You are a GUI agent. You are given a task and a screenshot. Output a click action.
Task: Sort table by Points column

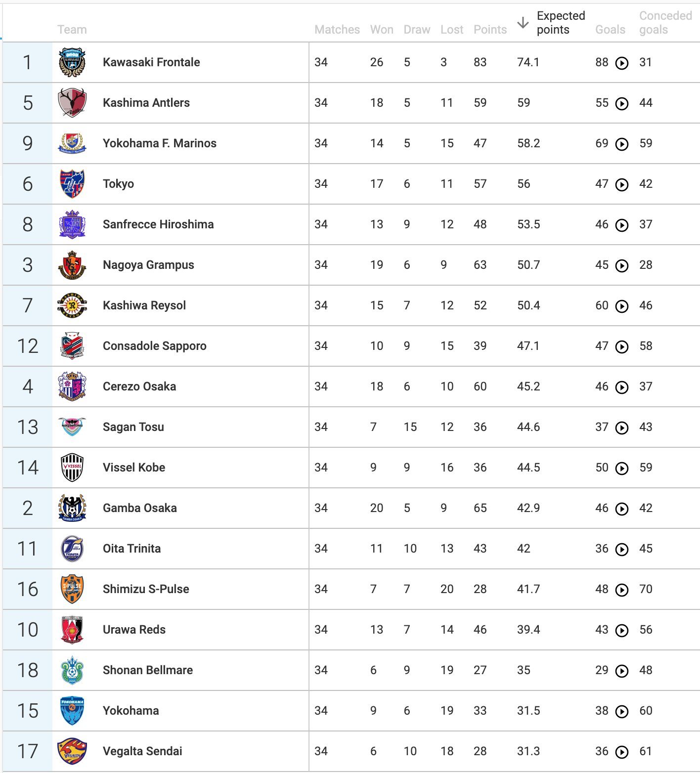490,30
